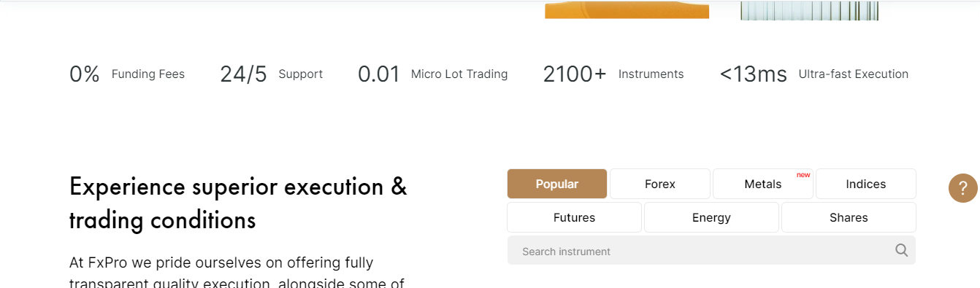Click the magnifier icon in search box

pos(901,251)
